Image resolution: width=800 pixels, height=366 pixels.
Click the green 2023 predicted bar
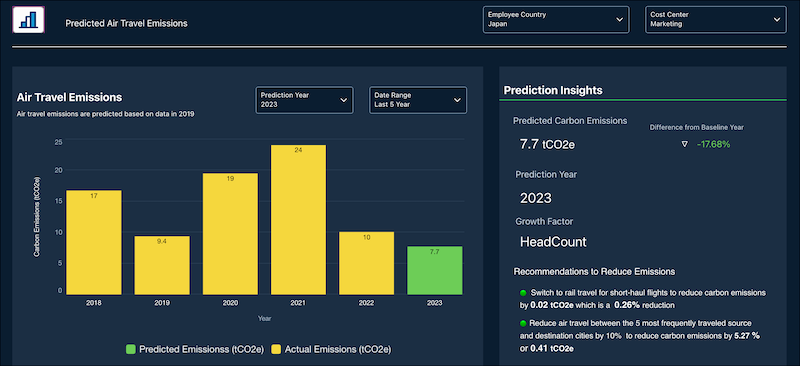(x=435, y=271)
